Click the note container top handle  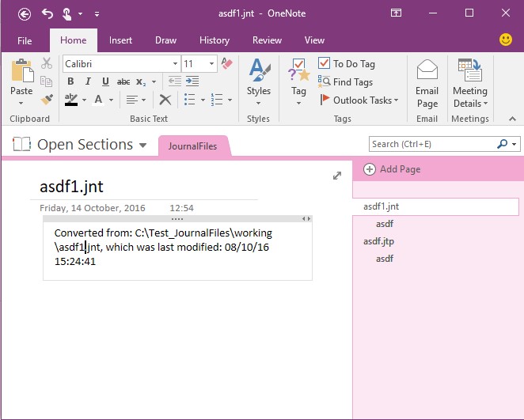point(177,219)
